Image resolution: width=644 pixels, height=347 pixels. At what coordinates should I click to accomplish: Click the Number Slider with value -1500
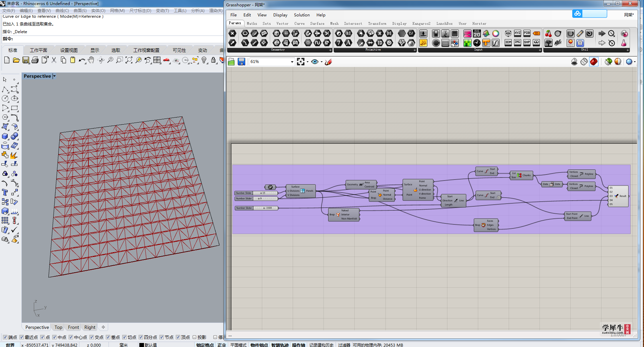tap(256, 208)
